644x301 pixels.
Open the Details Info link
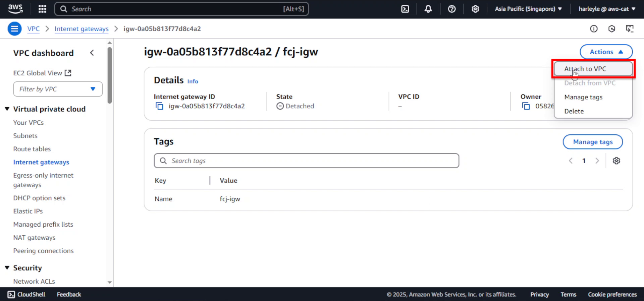coord(193,81)
